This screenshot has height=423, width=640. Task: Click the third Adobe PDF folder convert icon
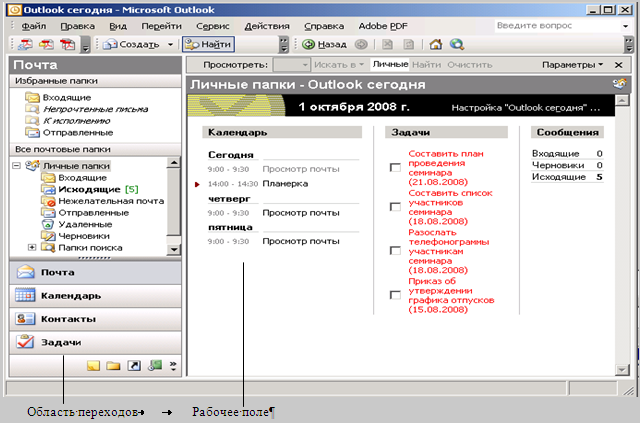pos(67,44)
